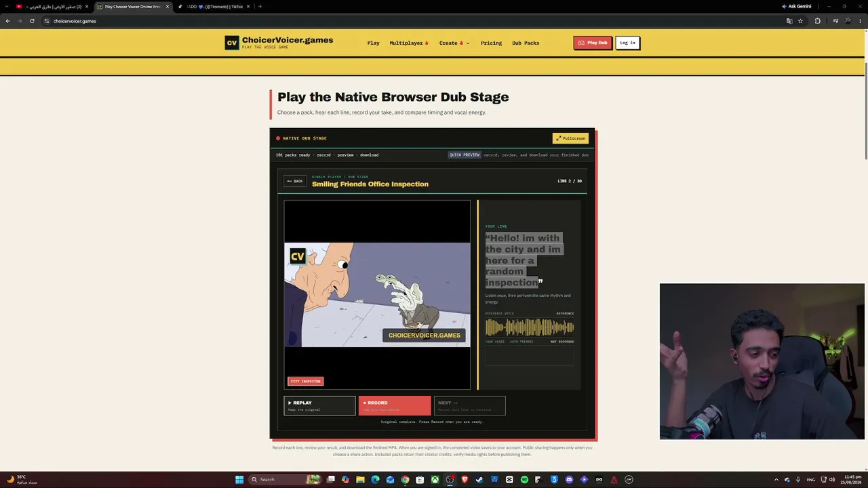
Task: Open the clock and date panel
Action: point(851,480)
